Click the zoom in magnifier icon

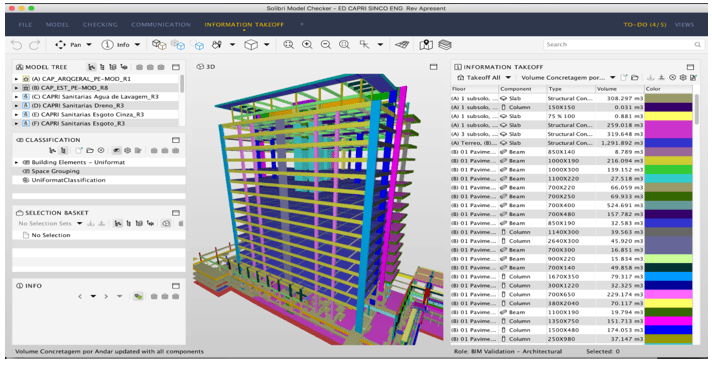[x=307, y=44]
